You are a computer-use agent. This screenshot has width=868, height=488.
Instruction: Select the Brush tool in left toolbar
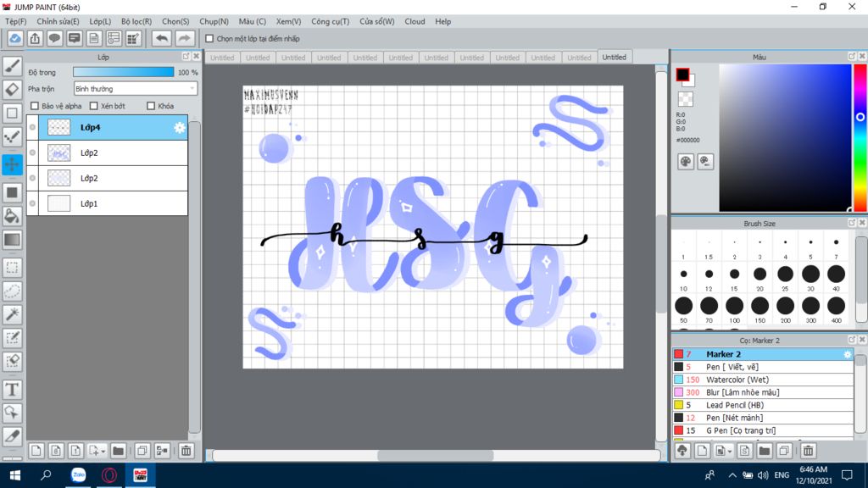12,66
